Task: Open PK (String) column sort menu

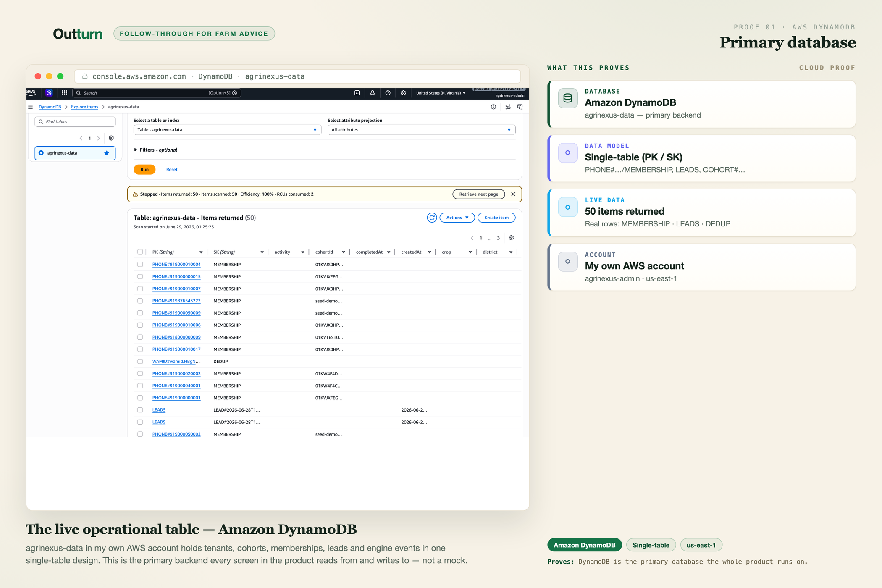Action: coord(201,252)
